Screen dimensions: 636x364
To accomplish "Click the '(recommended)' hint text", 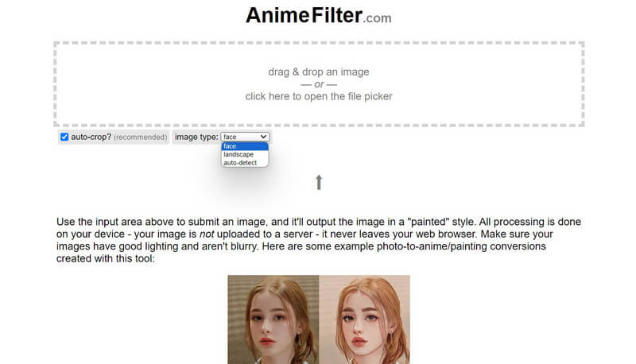I will tap(141, 137).
